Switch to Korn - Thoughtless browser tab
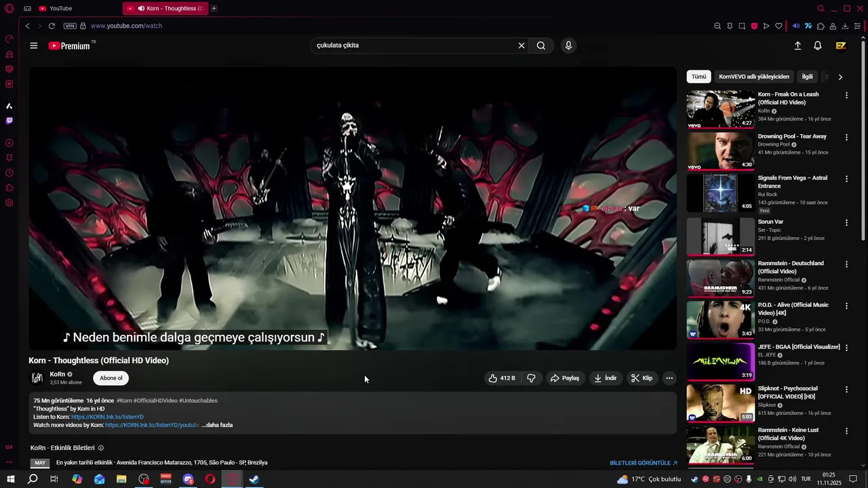This screenshot has height=488, width=868. tap(166, 8)
